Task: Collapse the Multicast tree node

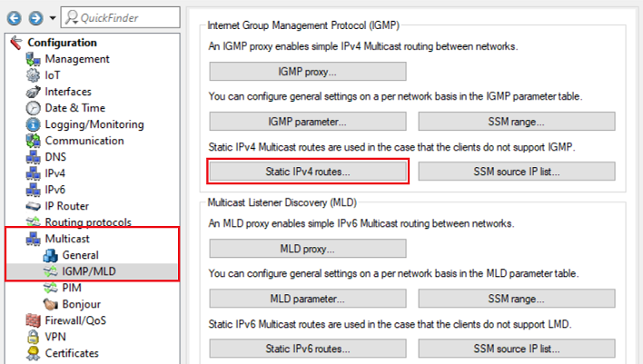Action: [32, 239]
